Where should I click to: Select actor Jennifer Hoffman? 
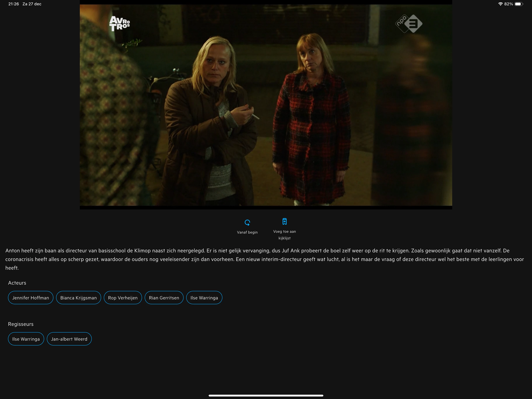coord(31,298)
